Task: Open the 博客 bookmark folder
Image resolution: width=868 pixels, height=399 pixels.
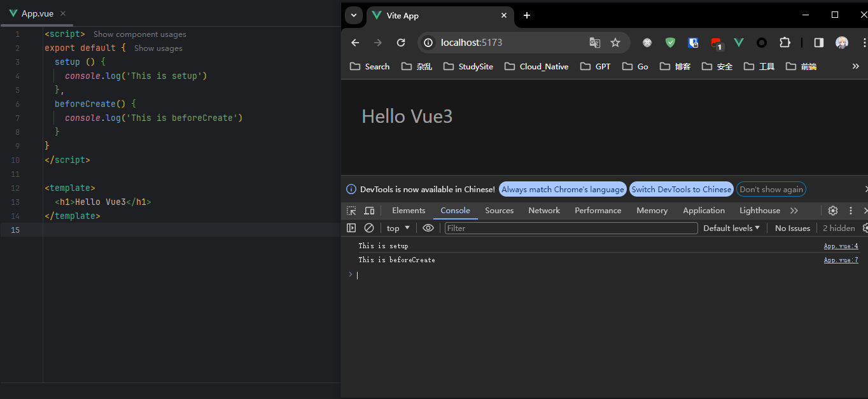Action: [675, 66]
